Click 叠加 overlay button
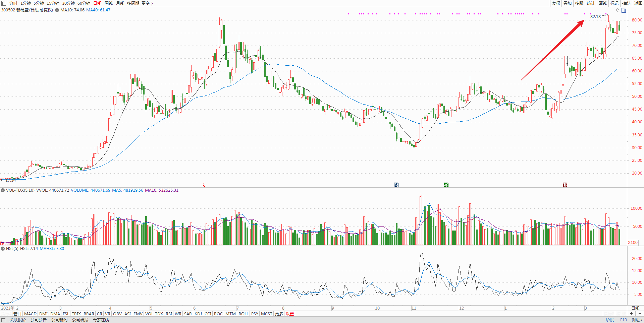This screenshot has height=323, width=644. coord(568,3)
